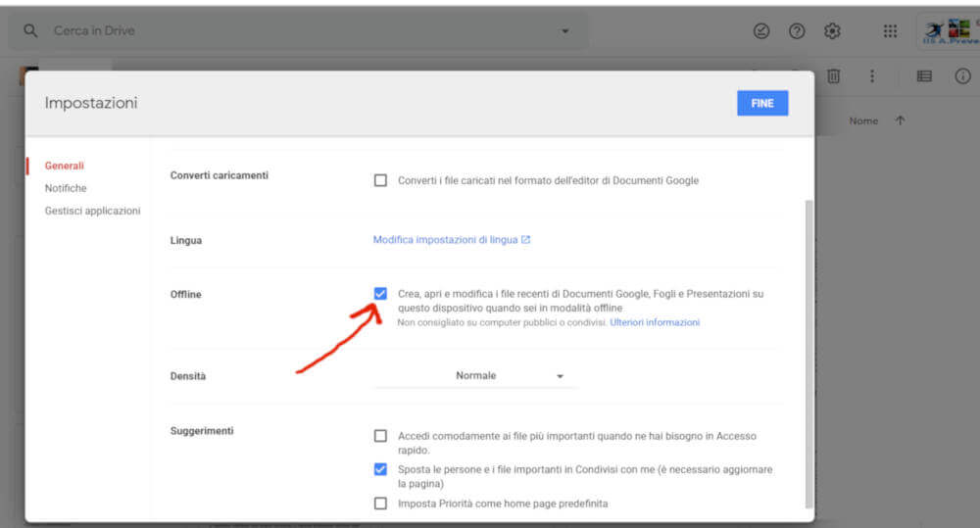Image resolution: width=980 pixels, height=528 pixels.
Task: Click the 'Offline' section label
Action: tap(185, 294)
